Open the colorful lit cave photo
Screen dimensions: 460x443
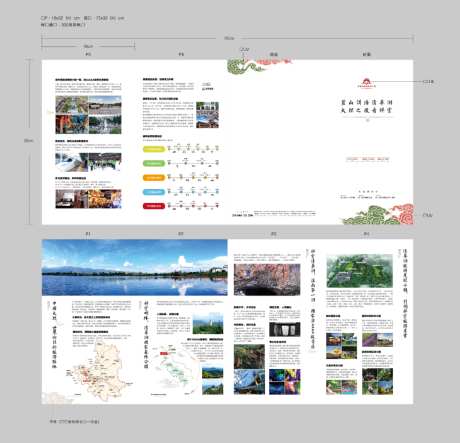(x=285, y=382)
